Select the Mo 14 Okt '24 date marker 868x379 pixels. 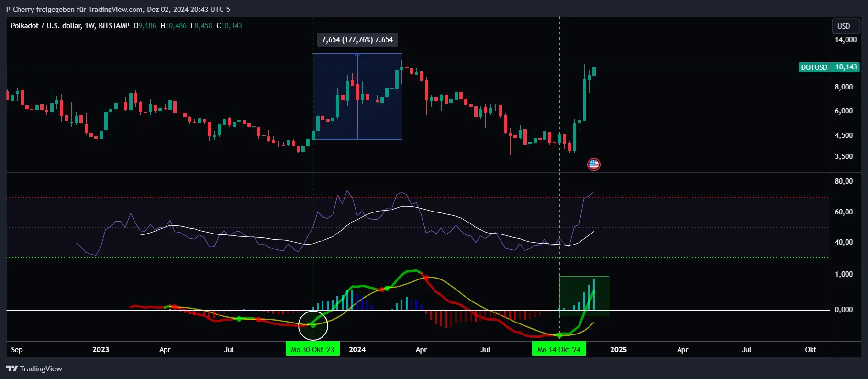(x=559, y=349)
